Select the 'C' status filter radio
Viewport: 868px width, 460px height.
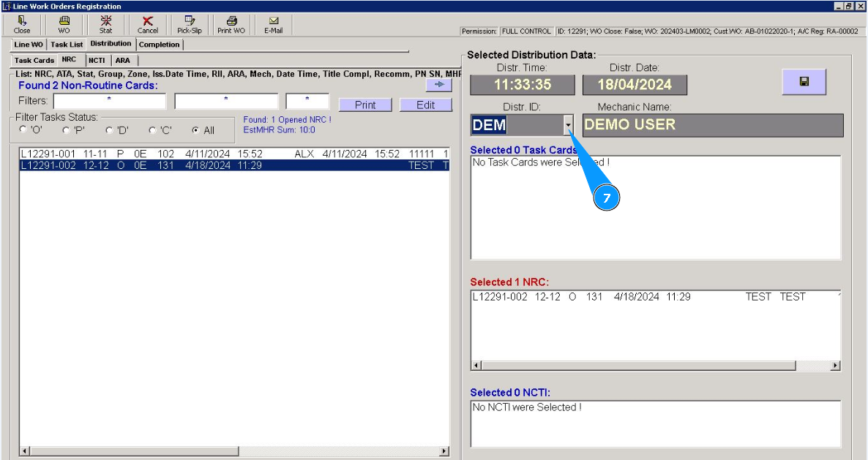pos(152,130)
